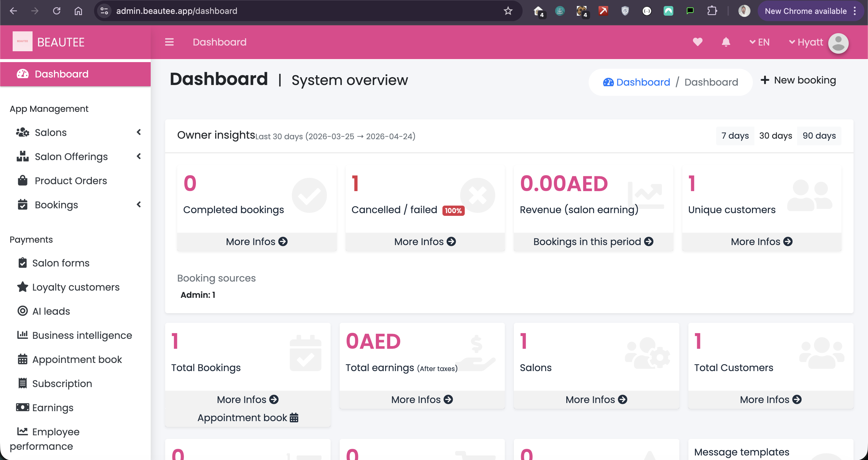Click the Appointment book sidebar calendar icon
This screenshot has width=868, height=460.
pyautogui.click(x=23, y=359)
